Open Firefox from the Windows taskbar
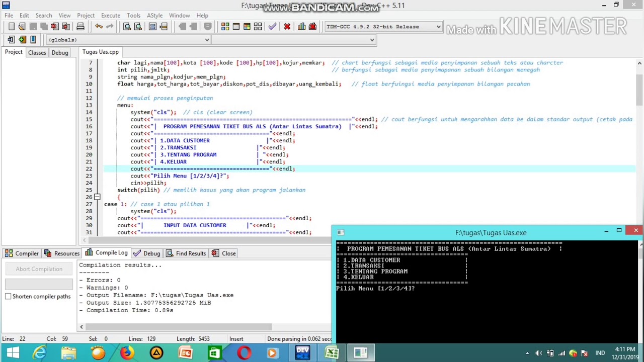The width and height of the screenshot is (644, 362). pyautogui.click(x=127, y=352)
